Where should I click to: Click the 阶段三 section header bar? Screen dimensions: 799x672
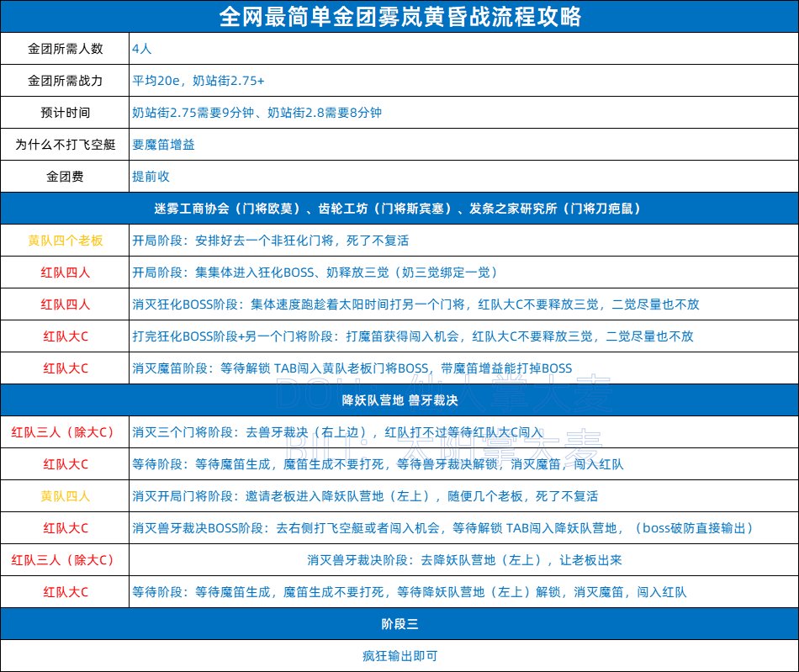tap(399, 624)
